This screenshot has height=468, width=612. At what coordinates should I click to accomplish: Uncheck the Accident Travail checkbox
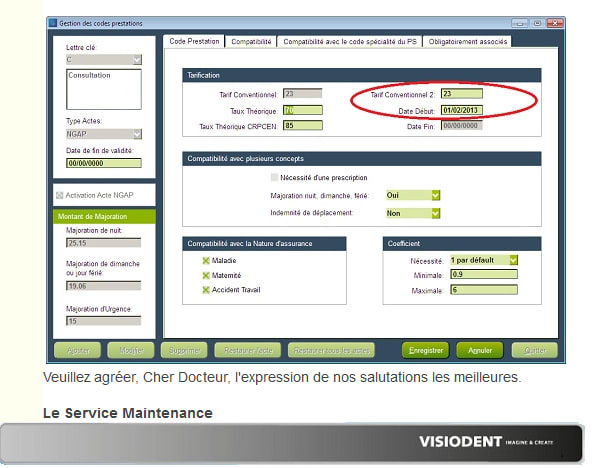(205, 289)
